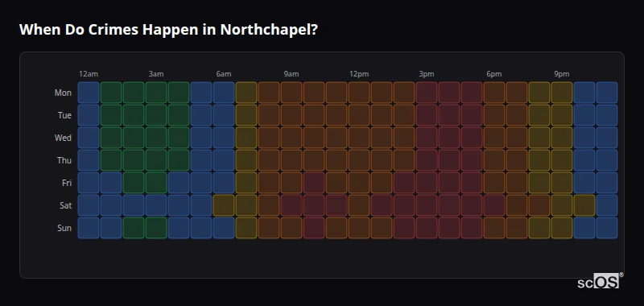
Task: Click the Mon row label
Action: (63, 93)
